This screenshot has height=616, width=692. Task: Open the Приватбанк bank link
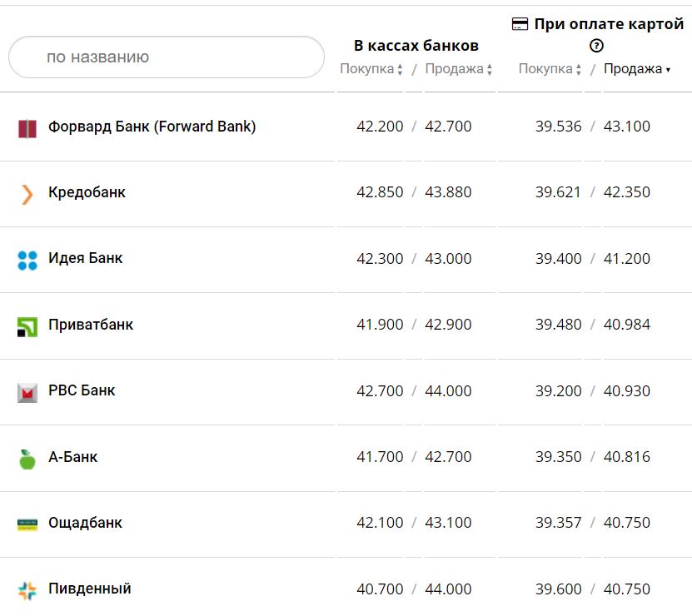(x=91, y=325)
